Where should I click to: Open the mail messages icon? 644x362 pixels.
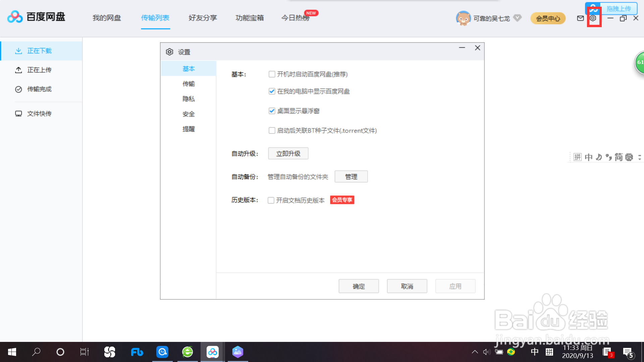coord(580,18)
